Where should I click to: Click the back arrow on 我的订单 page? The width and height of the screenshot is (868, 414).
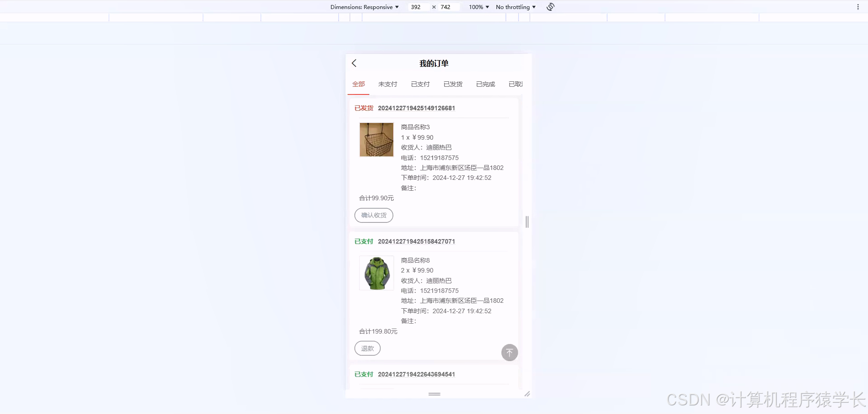(x=354, y=63)
